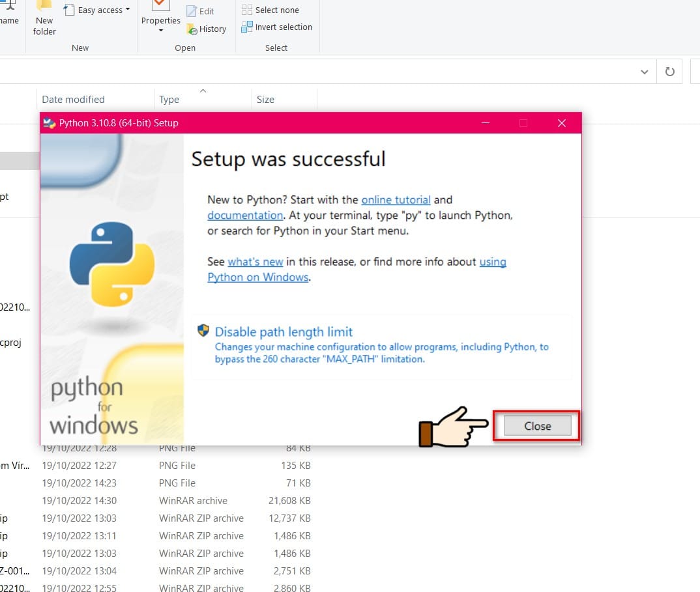700x592 pixels.
Task: Open the Properties dropdown arrow
Action: pyautogui.click(x=161, y=31)
